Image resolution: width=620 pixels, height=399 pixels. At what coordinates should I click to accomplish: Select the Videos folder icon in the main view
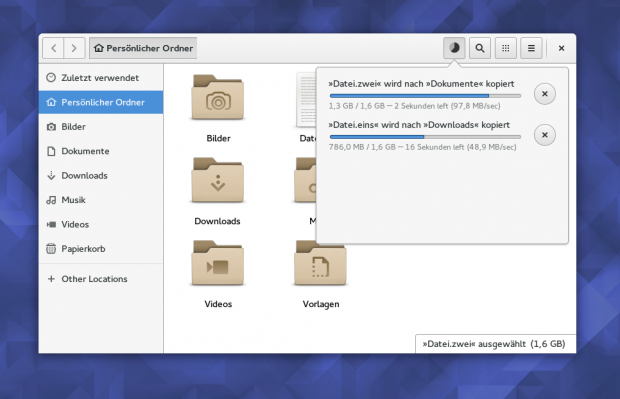pos(218,263)
